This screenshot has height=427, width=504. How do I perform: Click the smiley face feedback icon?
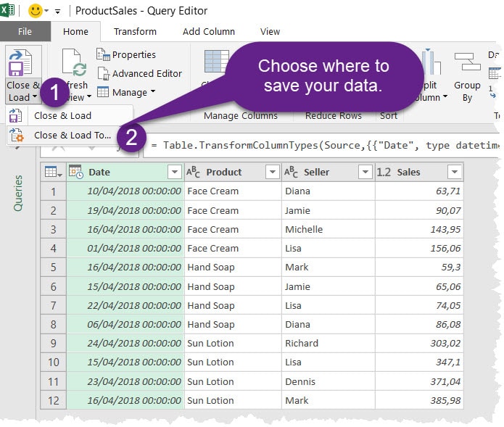(36, 11)
